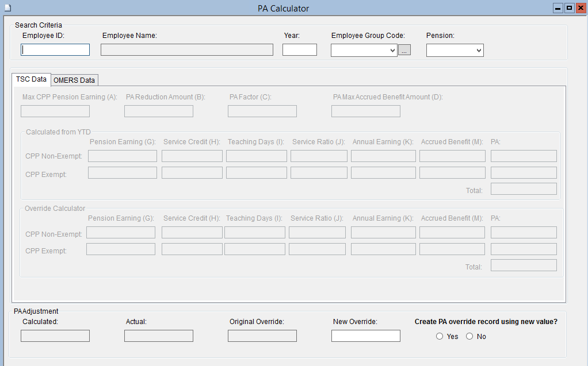
Task: Close the PA Calculator window
Action: pyautogui.click(x=581, y=8)
